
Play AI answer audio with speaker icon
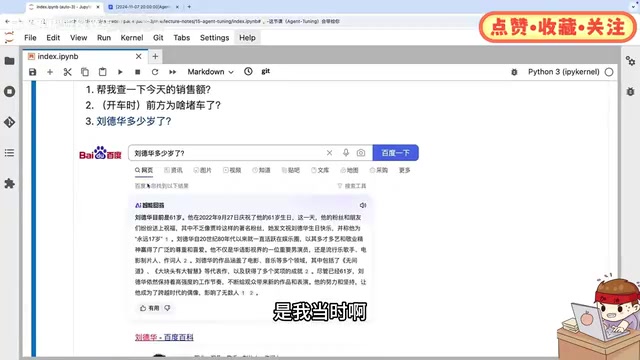(x=362, y=205)
